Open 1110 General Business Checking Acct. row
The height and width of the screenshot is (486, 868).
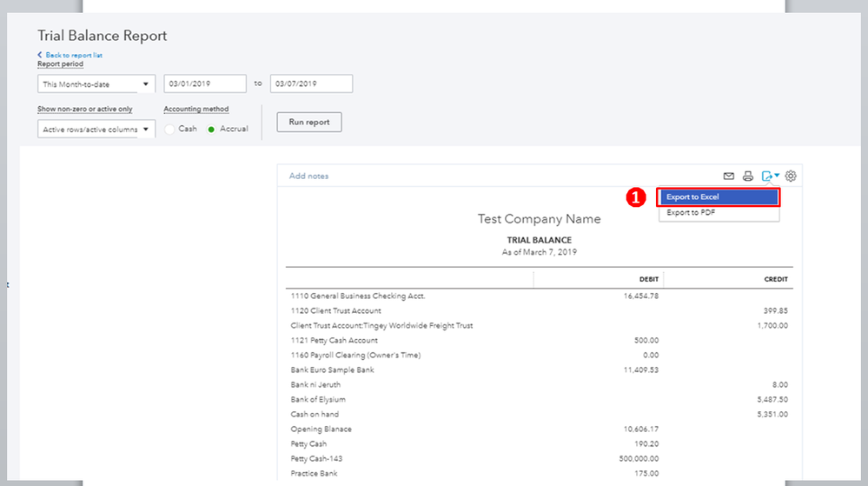tap(358, 296)
